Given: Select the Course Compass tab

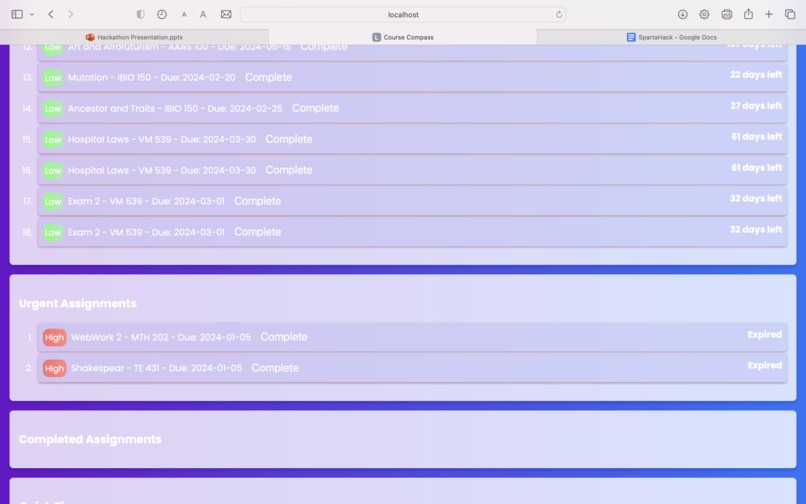Looking at the screenshot, I should (x=403, y=37).
